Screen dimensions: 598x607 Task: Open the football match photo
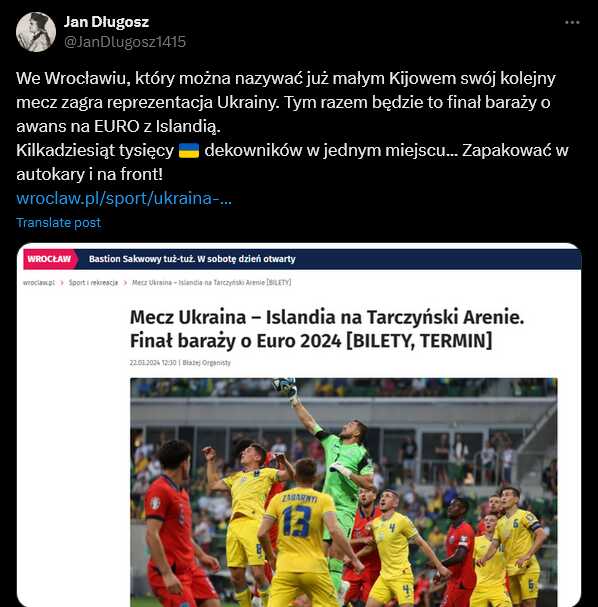click(344, 492)
